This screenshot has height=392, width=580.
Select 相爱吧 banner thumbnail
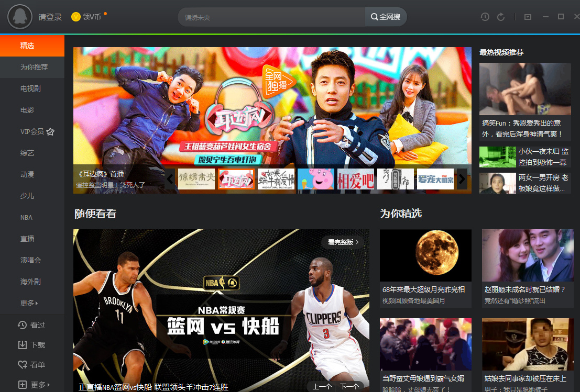(356, 179)
